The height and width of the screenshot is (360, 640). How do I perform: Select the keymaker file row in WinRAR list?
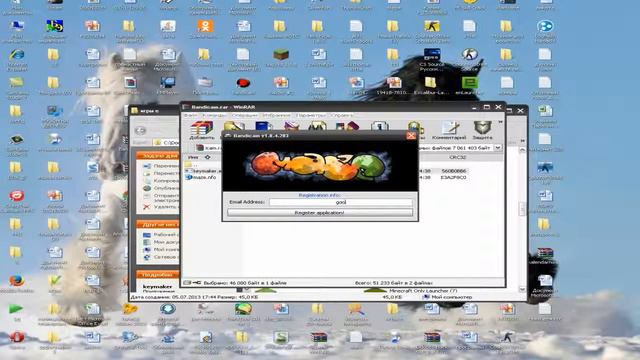[204, 171]
